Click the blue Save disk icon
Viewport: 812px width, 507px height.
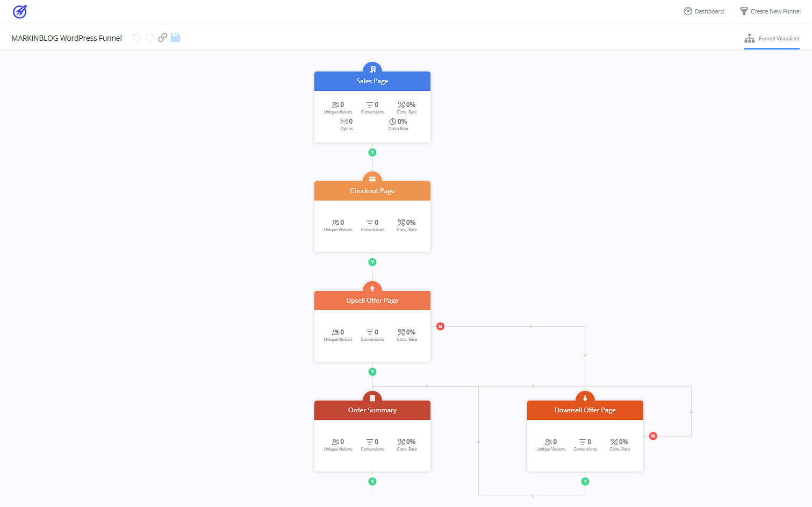tap(176, 37)
